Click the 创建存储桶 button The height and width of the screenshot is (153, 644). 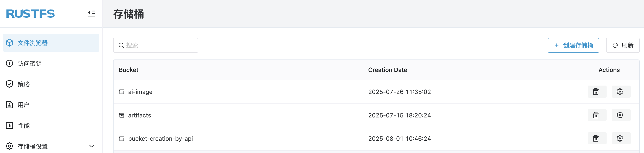click(573, 45)
